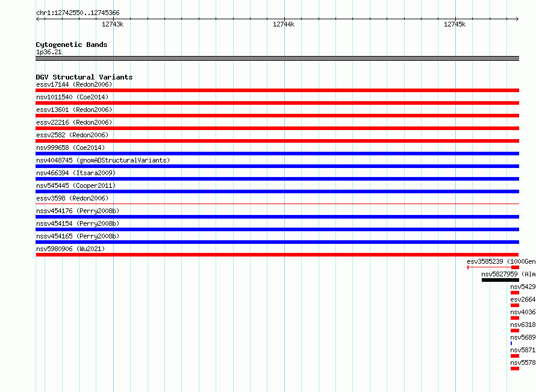Click the 1p36.21 band label
The height and width of the screenshot is (392, 536).
49,52
